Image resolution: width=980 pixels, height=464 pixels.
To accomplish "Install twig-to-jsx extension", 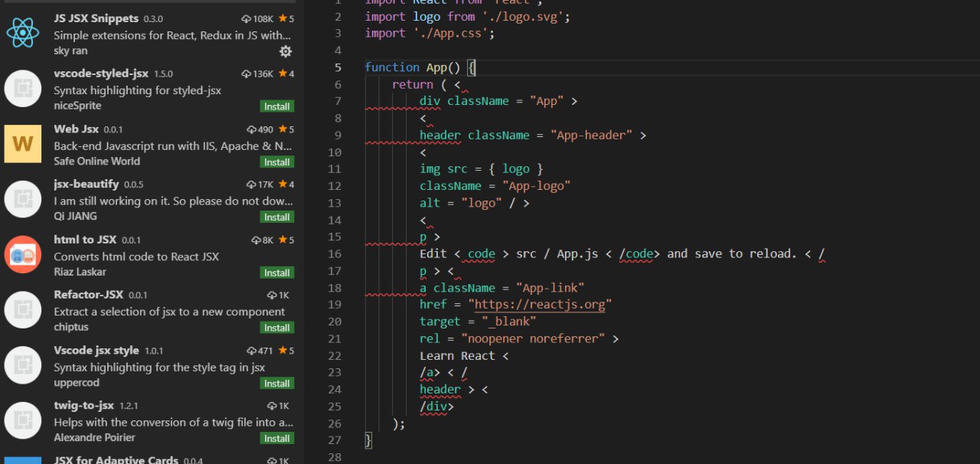I will tap(277, 438).
